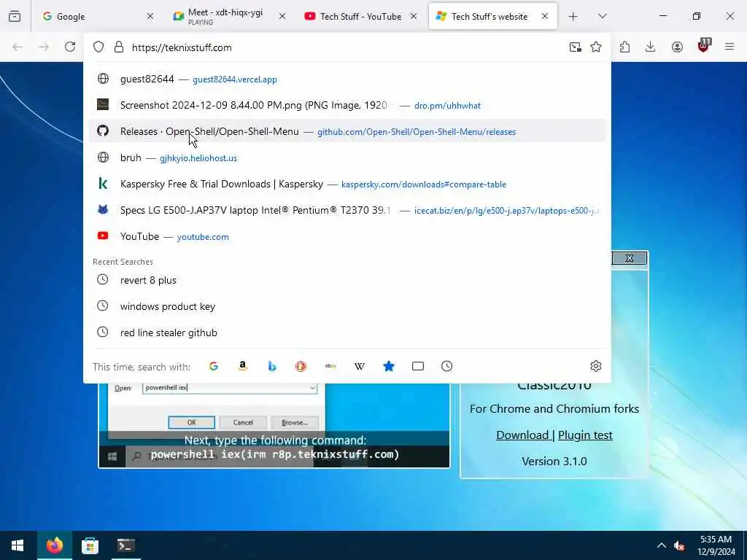
Task: Click Browse in the Run dialog image
Action: 295,422
